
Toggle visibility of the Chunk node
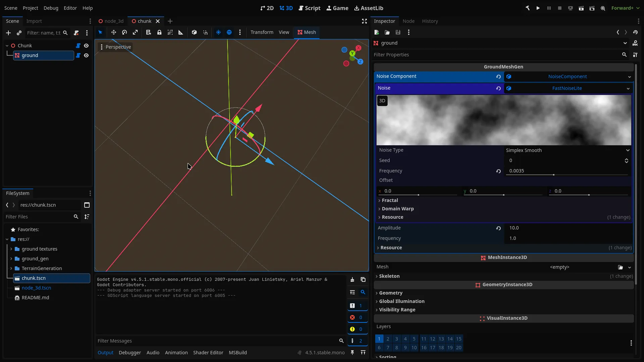click(86, 46)
